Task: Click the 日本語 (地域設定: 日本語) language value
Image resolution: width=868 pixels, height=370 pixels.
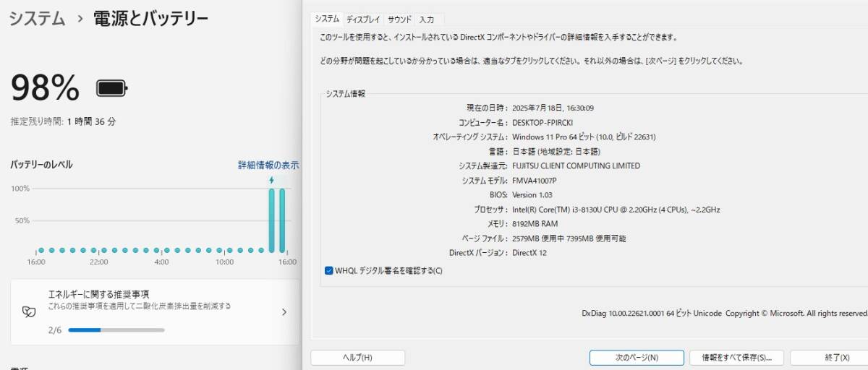Action: click(556, 151)
